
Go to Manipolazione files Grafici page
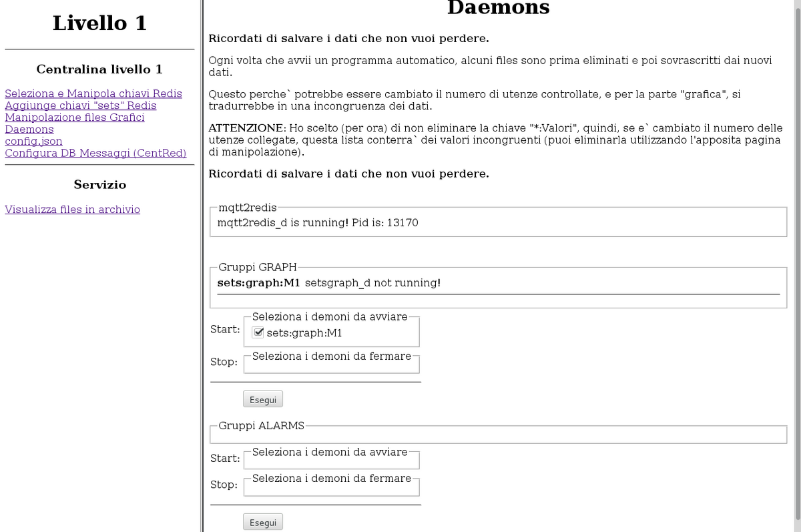tap(75, 117)
